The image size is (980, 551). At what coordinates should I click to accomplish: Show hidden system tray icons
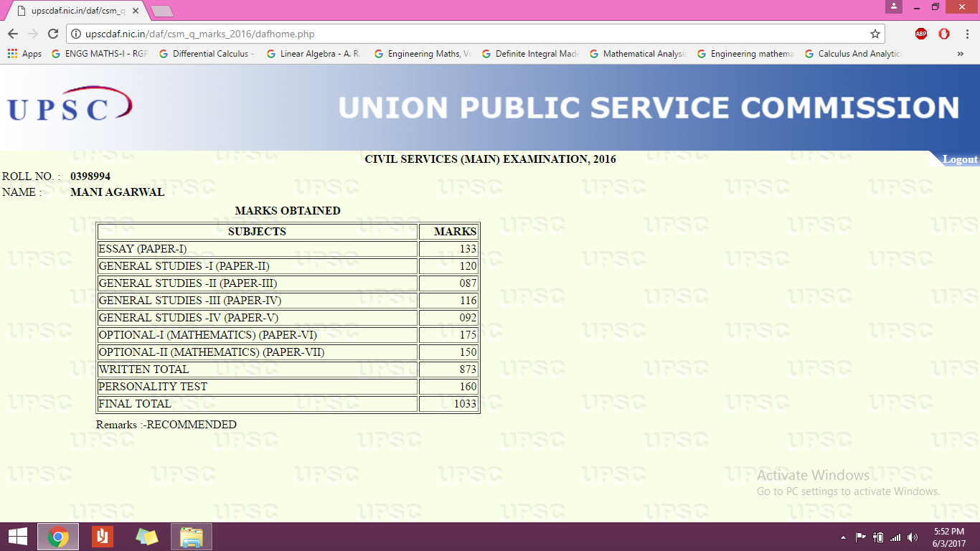pos(843,537)
